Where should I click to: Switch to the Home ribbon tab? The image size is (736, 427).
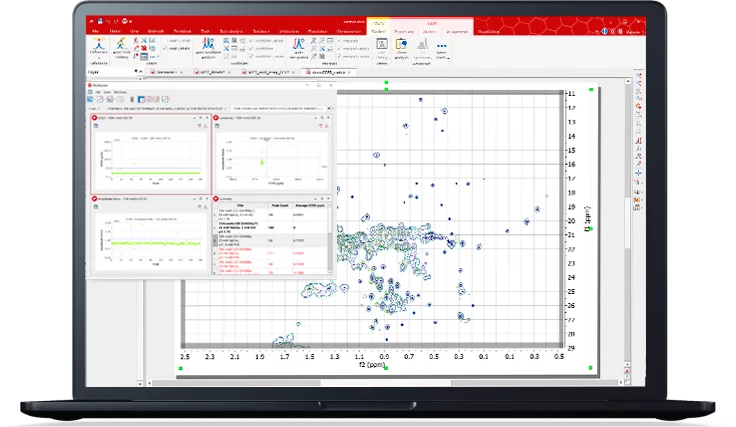[115, 31]
